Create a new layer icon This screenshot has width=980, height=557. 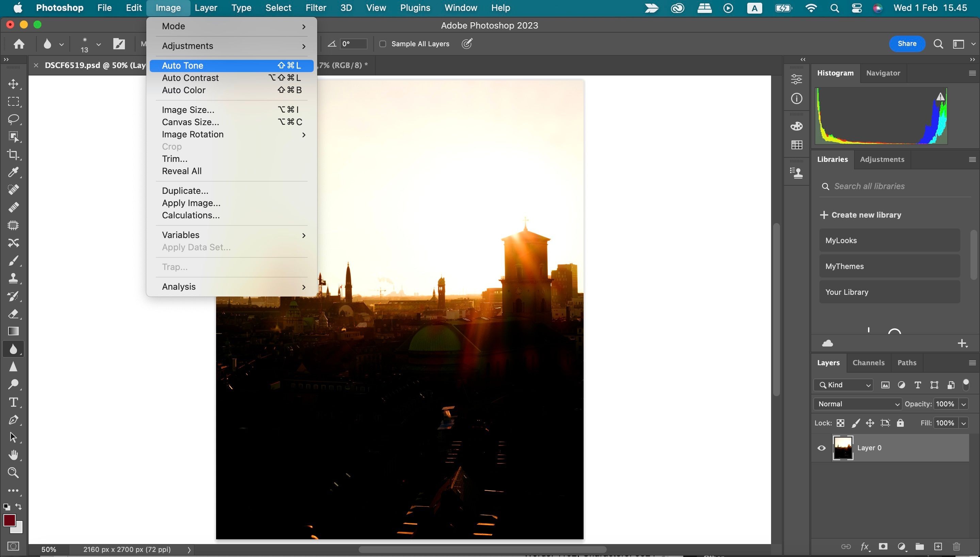938,546
